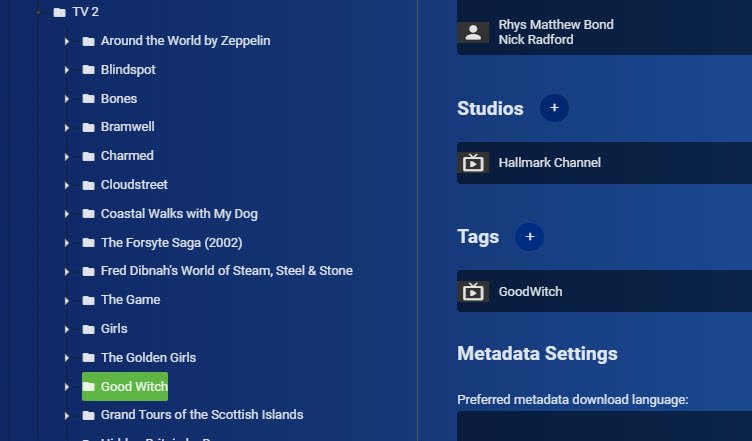Expand the Good Witch tree node
The width and height of the screenshot is (752, 441).
click(x=66, y=386)
